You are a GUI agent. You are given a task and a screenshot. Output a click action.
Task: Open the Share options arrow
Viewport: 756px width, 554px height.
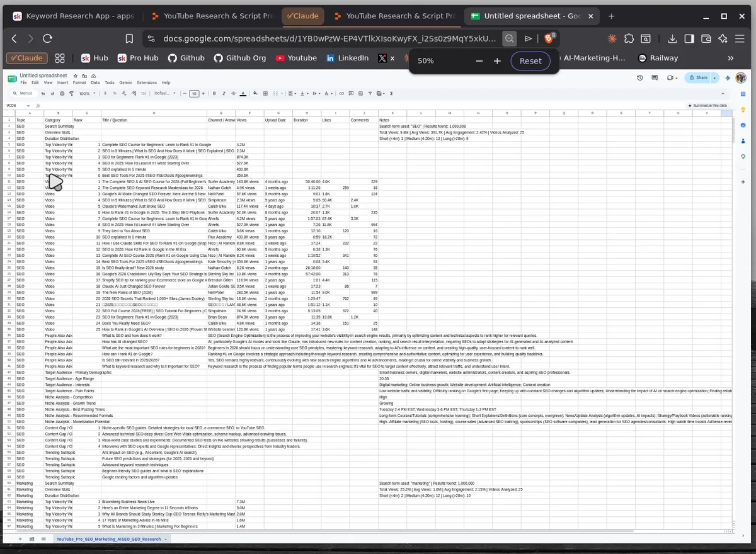point(714,77)
